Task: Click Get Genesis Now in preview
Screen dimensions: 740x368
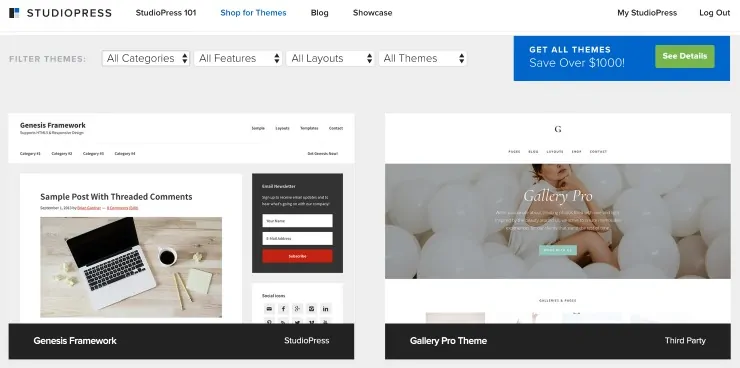Action: 322,154
